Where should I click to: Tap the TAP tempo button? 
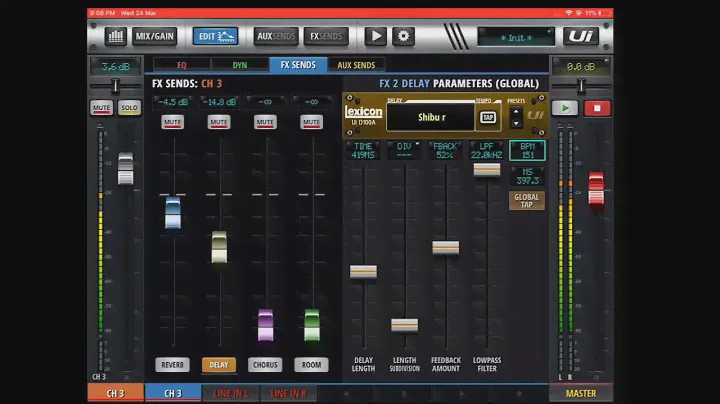click(x=488, y=117)
